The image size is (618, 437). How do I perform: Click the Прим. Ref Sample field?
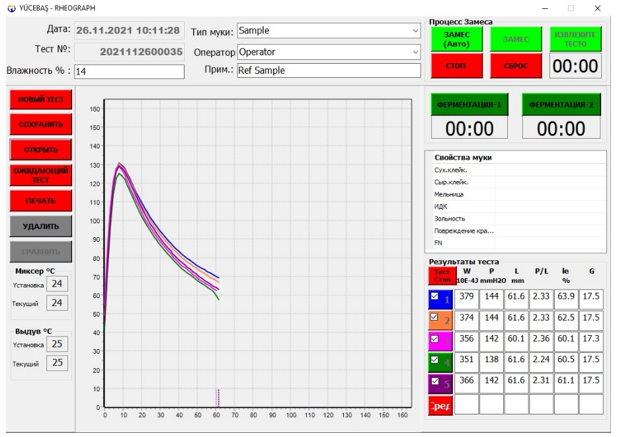[x=329, y=71]
